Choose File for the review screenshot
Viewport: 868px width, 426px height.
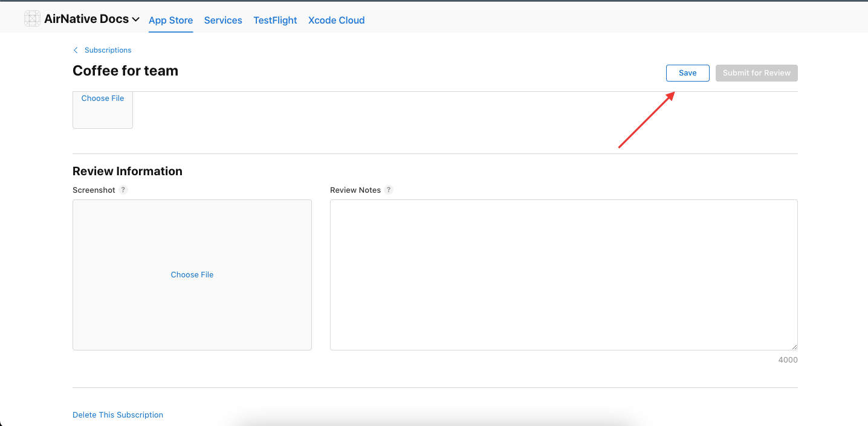[192, 275]
